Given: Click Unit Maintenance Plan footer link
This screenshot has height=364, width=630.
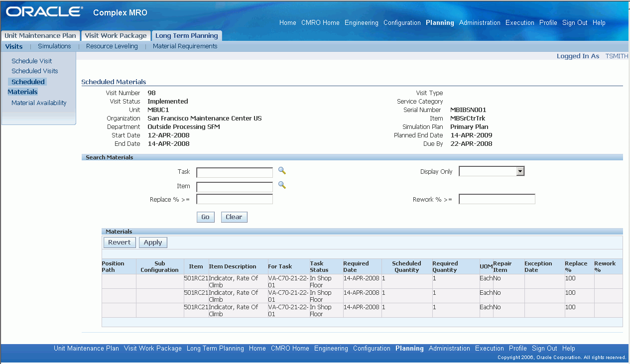Looking at the screenshot, I should [86, 349].
